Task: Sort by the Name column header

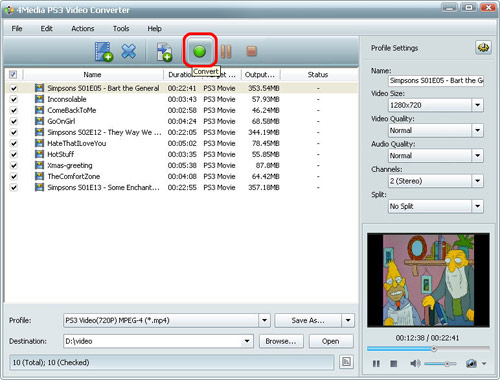Action: [x=93, y=75]
